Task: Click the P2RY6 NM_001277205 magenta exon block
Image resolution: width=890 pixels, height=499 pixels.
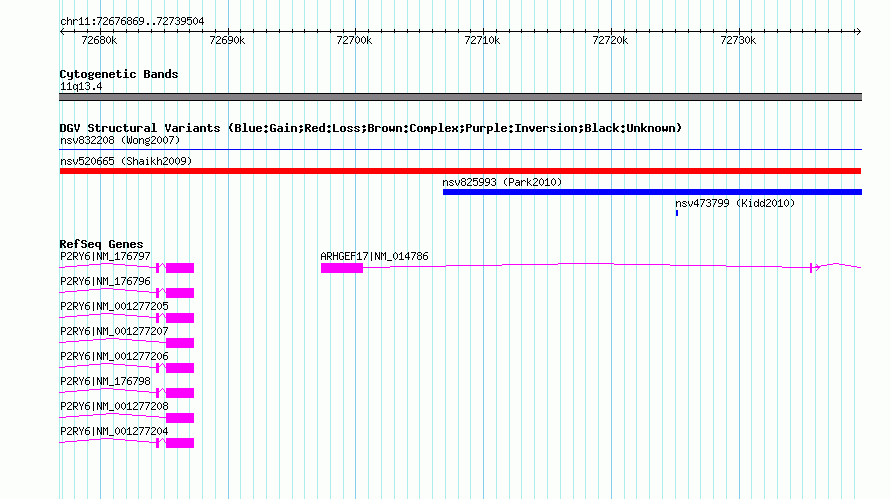Action: point(180,318)
